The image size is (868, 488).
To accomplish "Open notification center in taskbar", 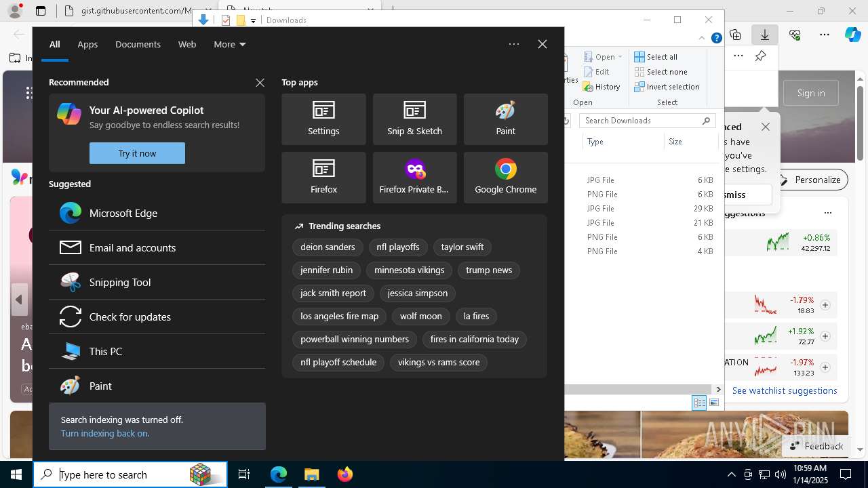I will tap(846, 474).
